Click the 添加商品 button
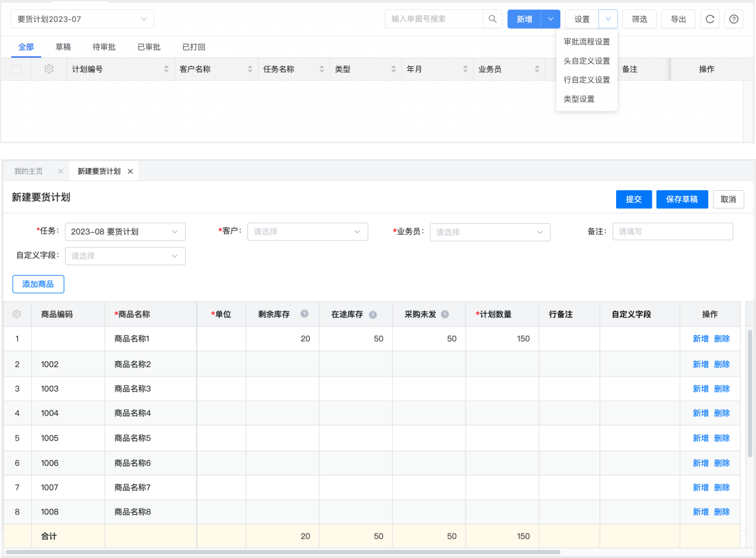This screenshot has width=756, height=558. [x=38, y=284]
